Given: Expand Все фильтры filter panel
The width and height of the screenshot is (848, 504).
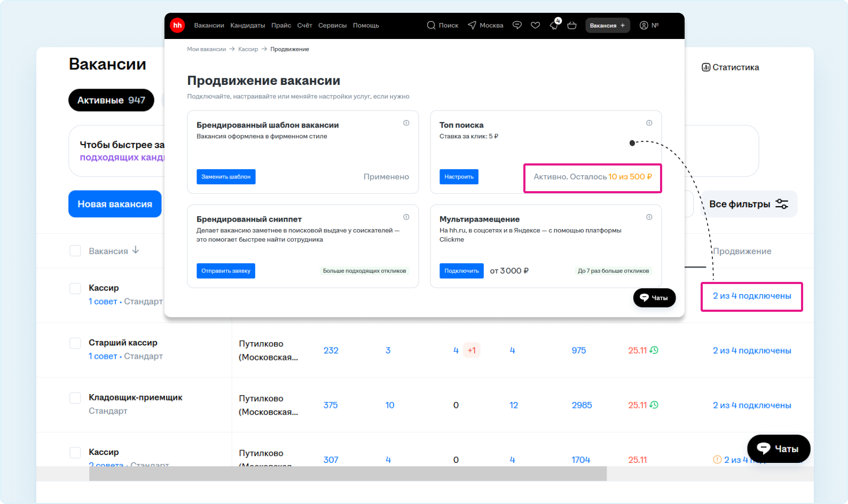Looking at the screenshot, I should 748,204.
